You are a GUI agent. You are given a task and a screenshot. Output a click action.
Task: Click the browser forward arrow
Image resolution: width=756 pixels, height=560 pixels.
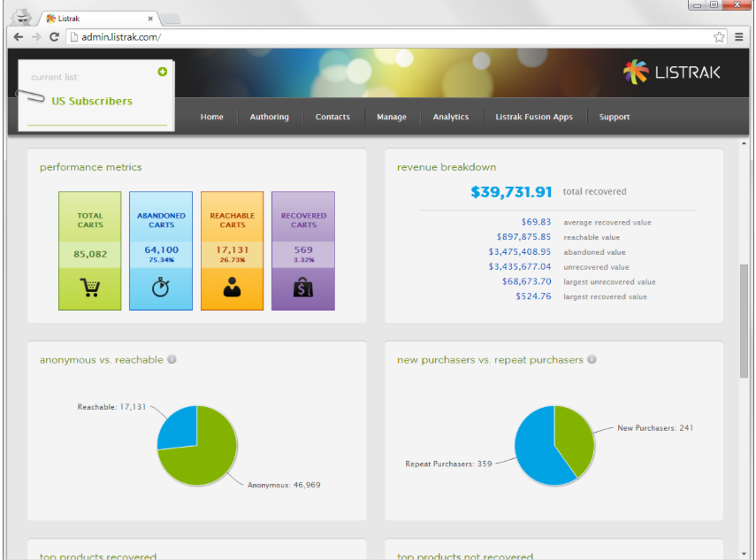pos(36,37)
